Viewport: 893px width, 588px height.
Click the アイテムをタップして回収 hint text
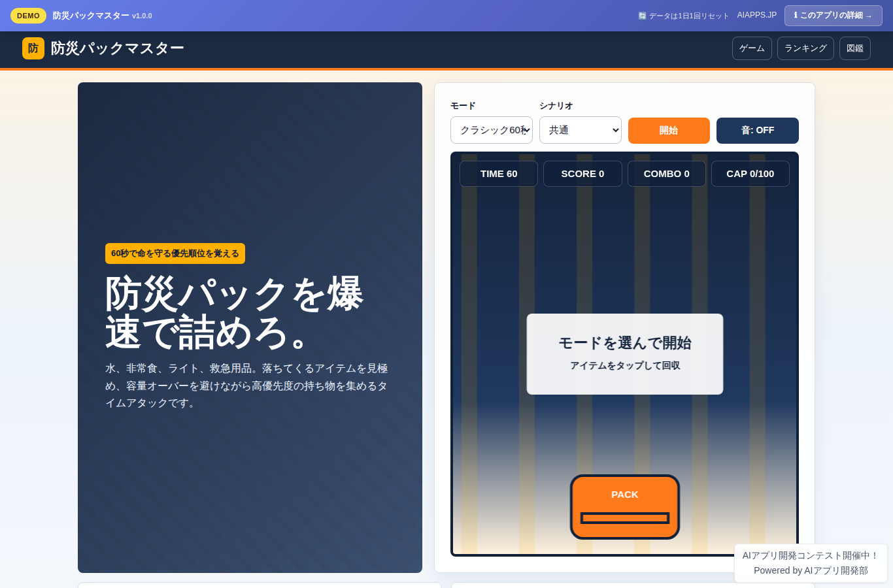coord(625,366)
